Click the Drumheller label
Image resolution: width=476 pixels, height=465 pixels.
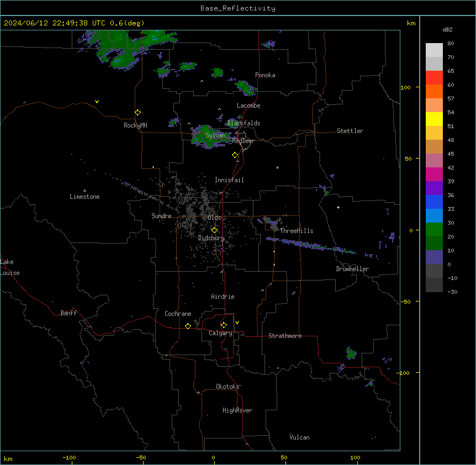(x=352, y=269)
